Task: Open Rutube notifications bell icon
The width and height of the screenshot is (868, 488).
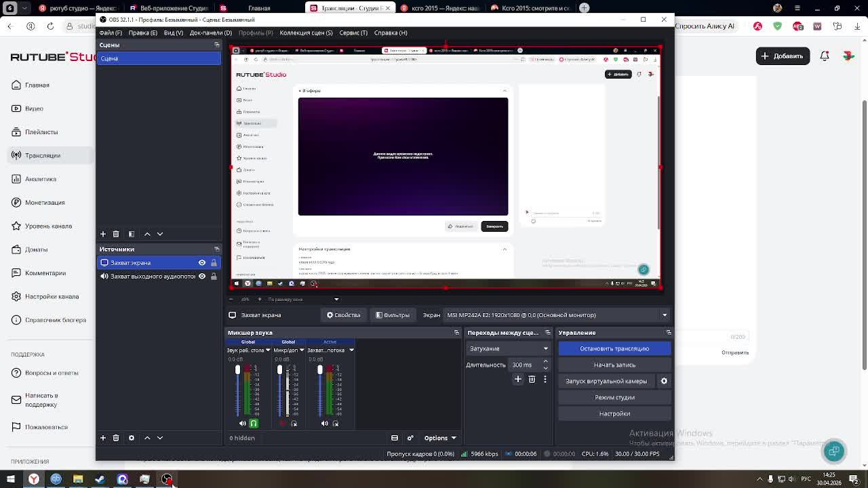Action: [825, 56]
